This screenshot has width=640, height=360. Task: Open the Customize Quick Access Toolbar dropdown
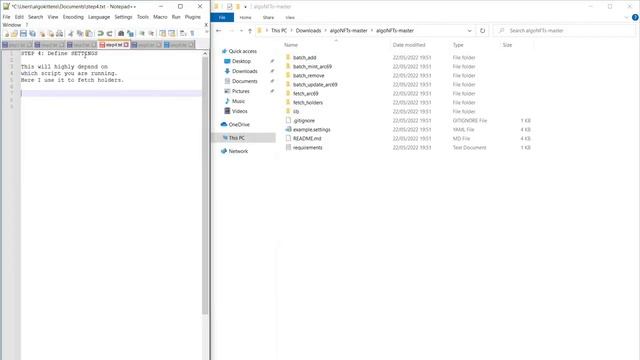coord(245,7)
